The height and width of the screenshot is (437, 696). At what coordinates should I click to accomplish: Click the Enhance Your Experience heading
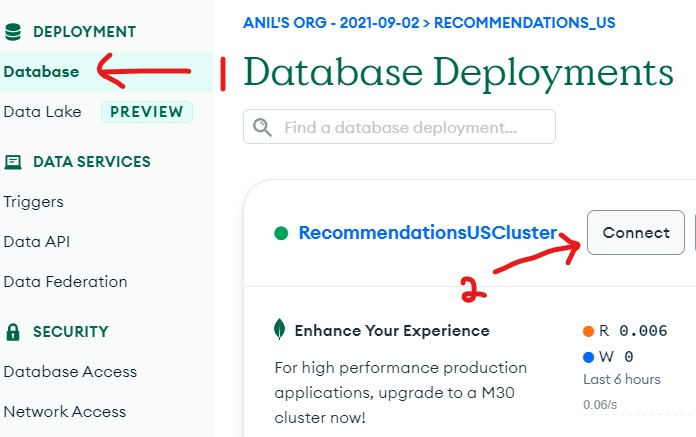[x=392, y=331]
